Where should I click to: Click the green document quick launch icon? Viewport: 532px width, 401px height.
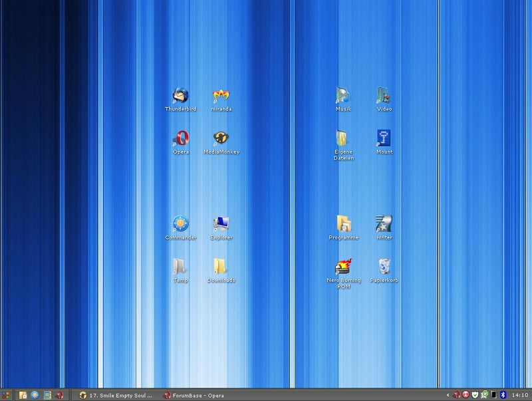click(47, 395)
